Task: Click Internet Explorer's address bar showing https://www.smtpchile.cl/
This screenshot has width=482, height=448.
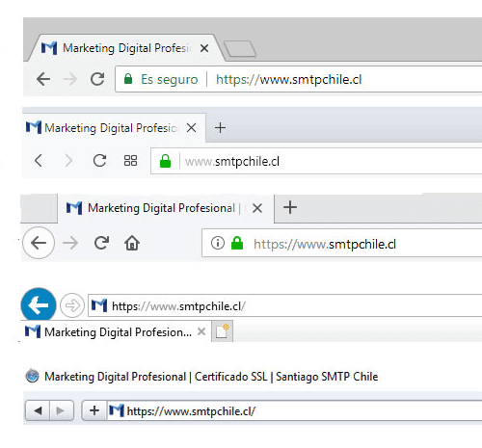Action: click(x=285, y=305)
